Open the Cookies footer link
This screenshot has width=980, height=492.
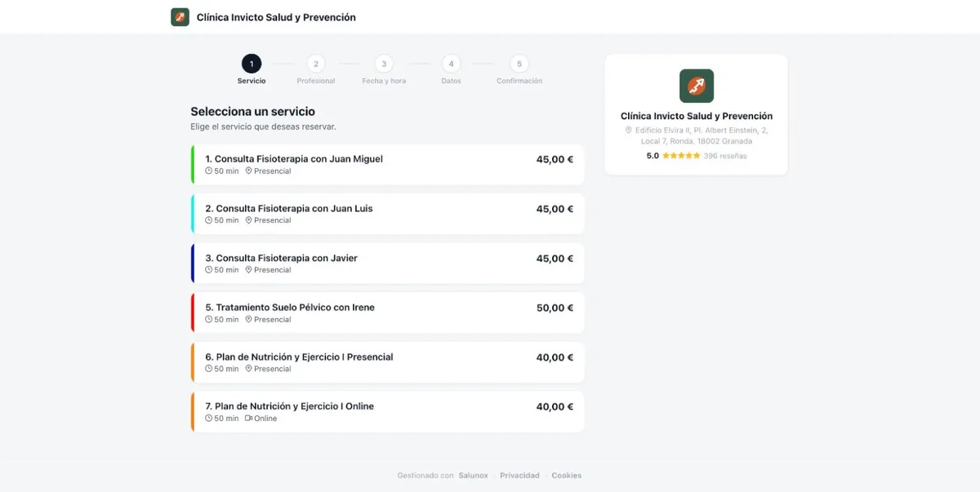pyautogui.click(x=567, y=476)
